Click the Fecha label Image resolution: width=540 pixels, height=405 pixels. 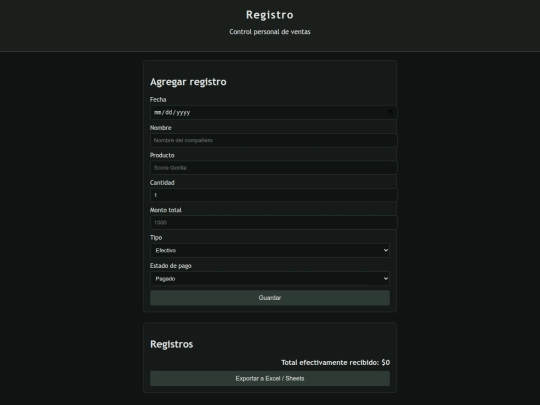pyautogui.click(x=158, y=100)
